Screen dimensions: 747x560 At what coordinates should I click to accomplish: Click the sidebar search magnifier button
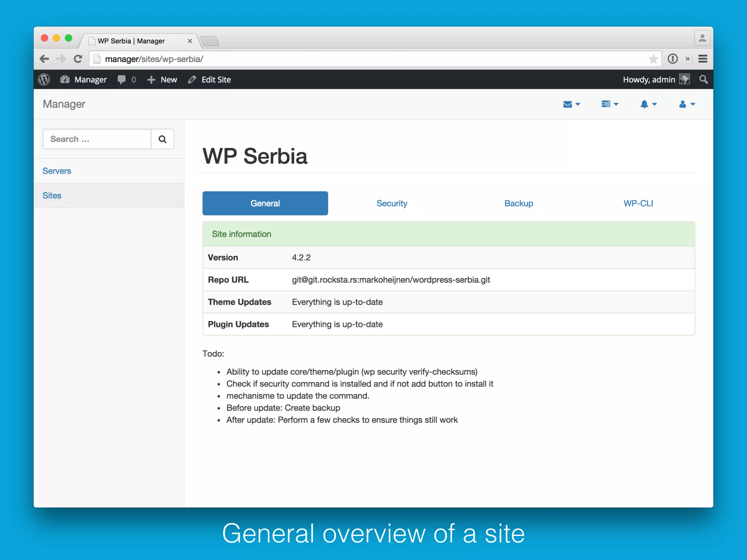[163, 139]
